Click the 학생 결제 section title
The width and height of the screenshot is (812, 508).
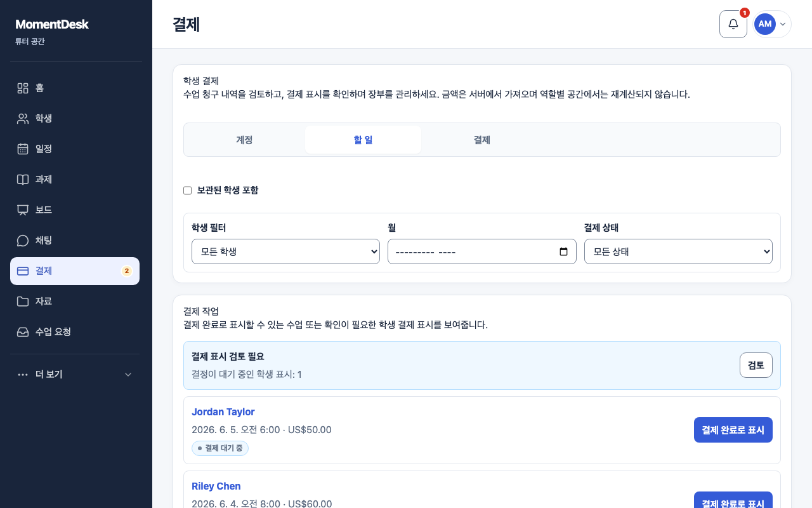click(x=201, y=81)
